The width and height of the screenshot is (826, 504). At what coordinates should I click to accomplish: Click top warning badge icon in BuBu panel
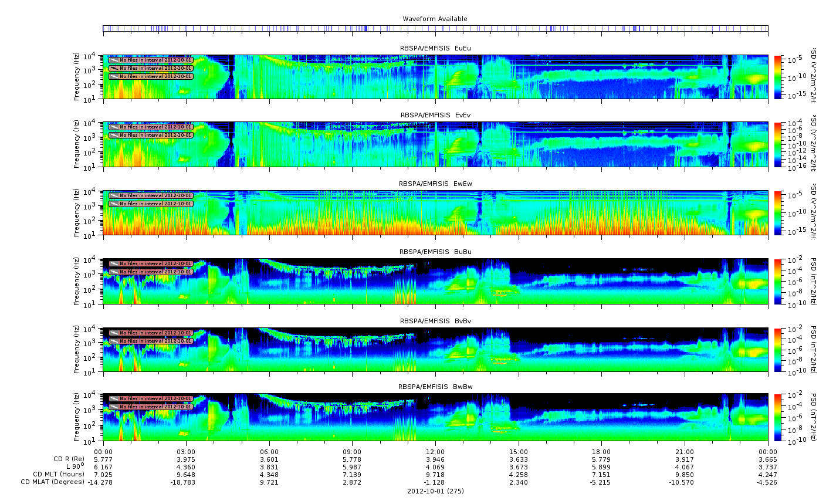pos(114,264)
